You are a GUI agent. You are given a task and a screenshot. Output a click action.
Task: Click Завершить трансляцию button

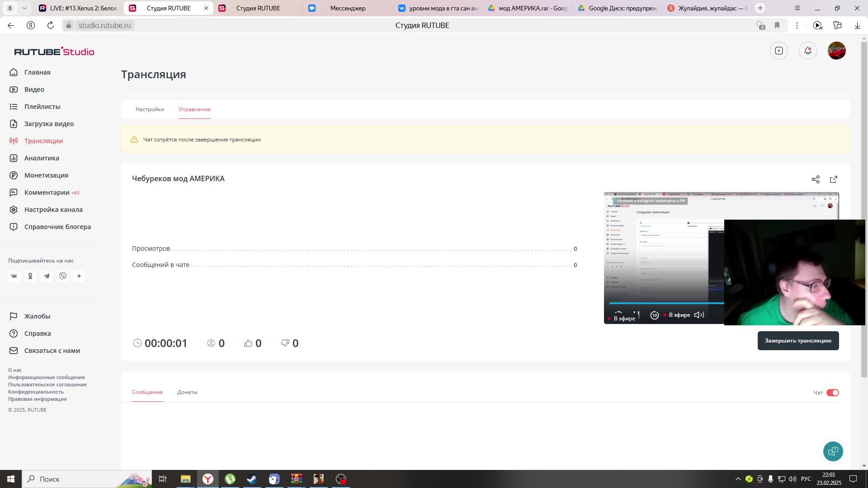point(797,341)
